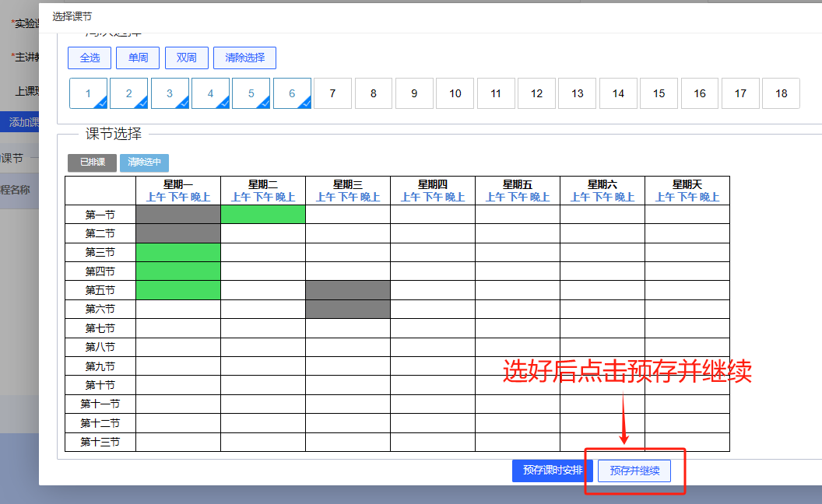Click the blue 预存课时安排 button
Viewport: 822px width, 504px height.
[x=553, y=471]
